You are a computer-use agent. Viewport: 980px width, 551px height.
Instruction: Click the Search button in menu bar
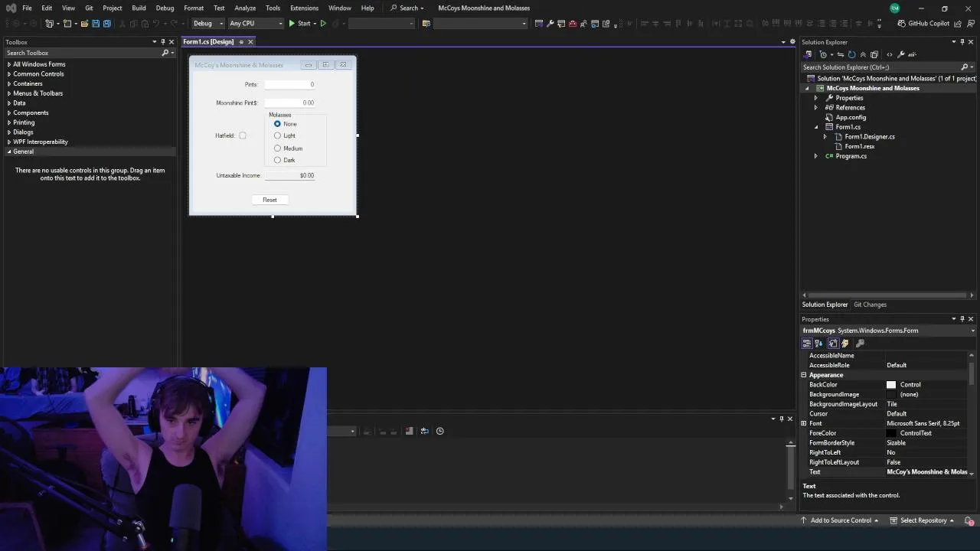407,8
